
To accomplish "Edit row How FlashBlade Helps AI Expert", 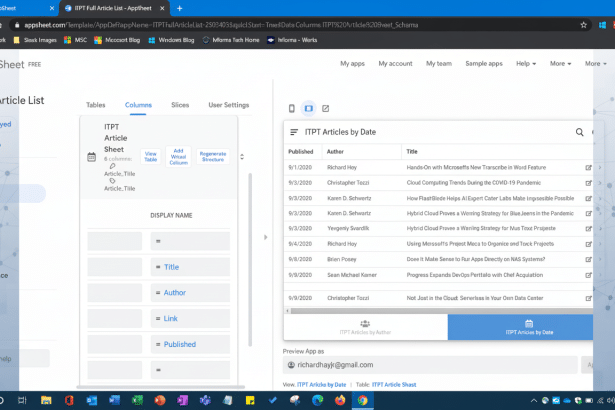I will [588, 199].
